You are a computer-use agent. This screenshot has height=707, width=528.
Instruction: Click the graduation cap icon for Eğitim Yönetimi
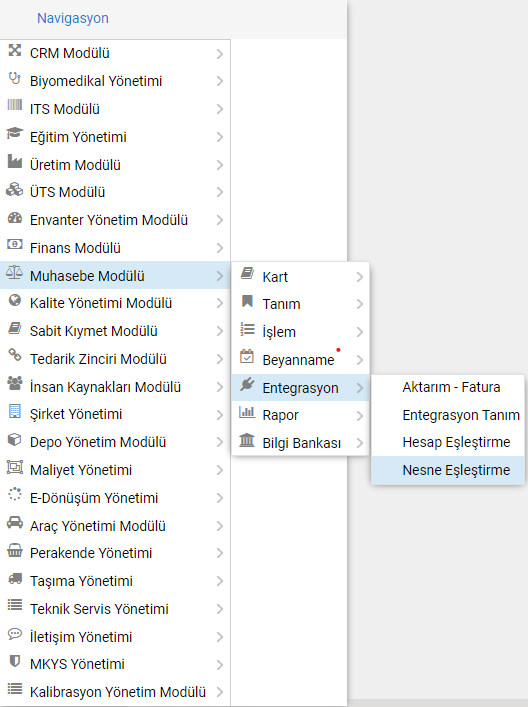coord(14,133)
